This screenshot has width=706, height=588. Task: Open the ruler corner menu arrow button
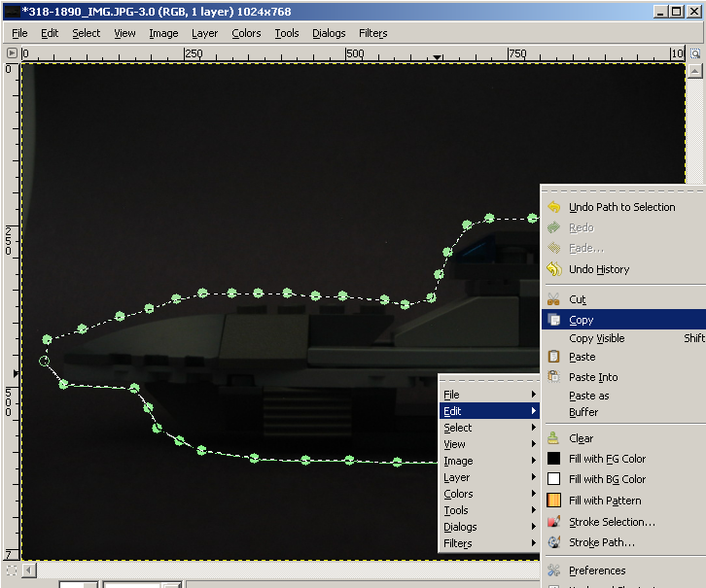pos(12,53)
